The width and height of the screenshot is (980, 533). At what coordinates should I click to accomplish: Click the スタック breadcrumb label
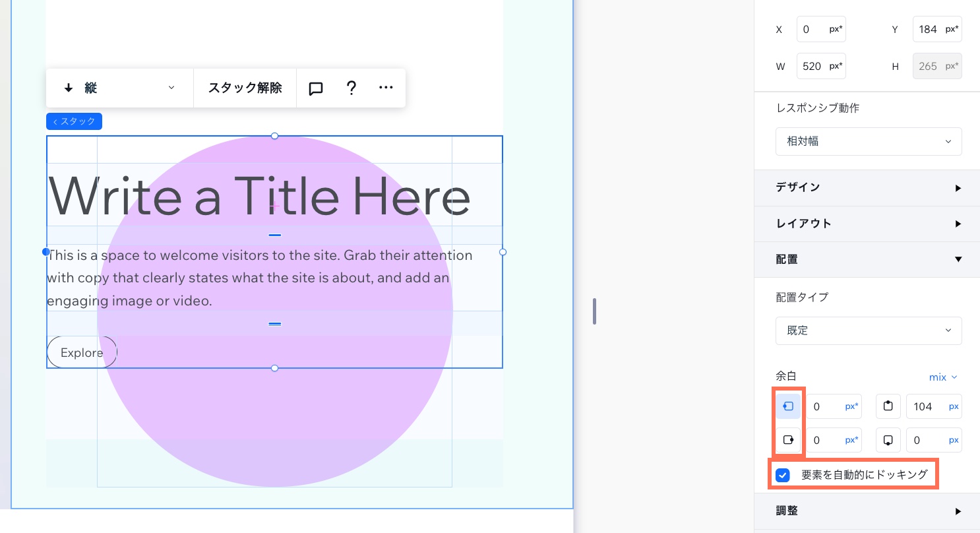click(74, 121)
